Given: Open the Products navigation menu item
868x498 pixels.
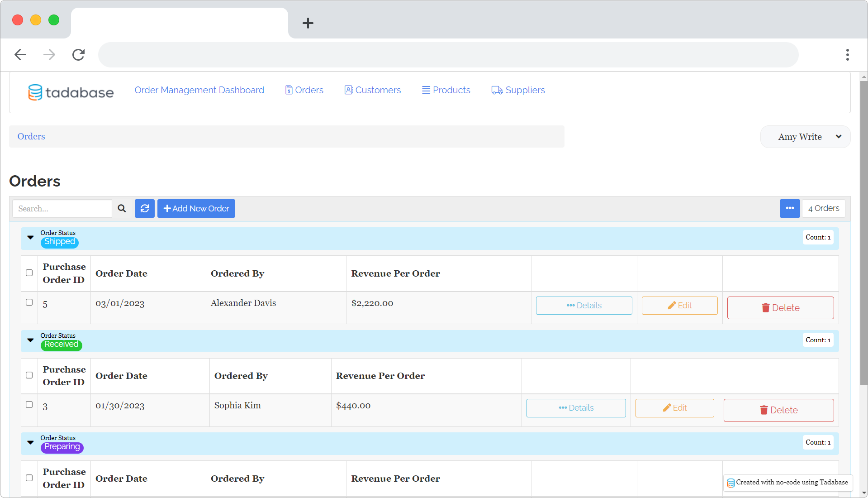Looking at the screenshot, I should [446, 90].
